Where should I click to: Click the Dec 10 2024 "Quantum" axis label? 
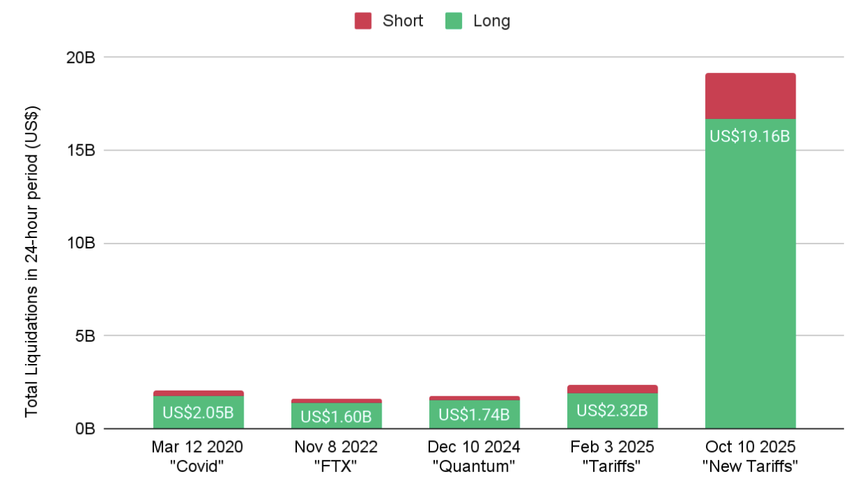pyautogui.click(x=474, y=456)
